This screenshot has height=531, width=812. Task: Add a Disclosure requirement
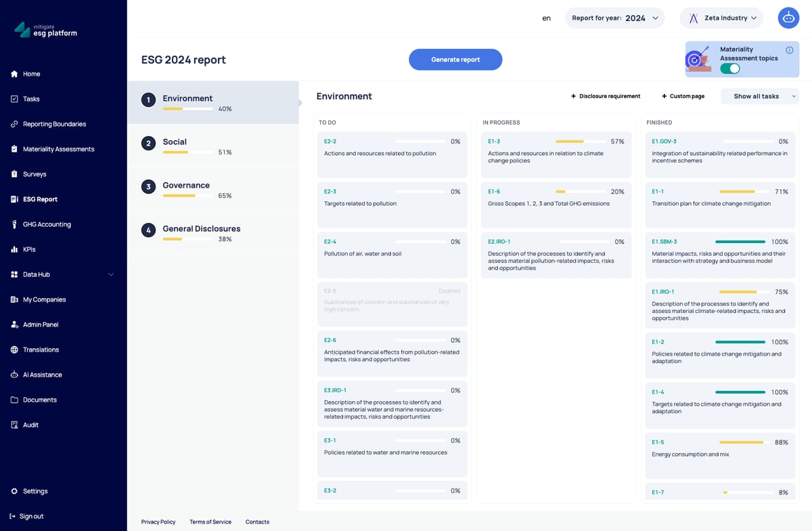point(606,96)
